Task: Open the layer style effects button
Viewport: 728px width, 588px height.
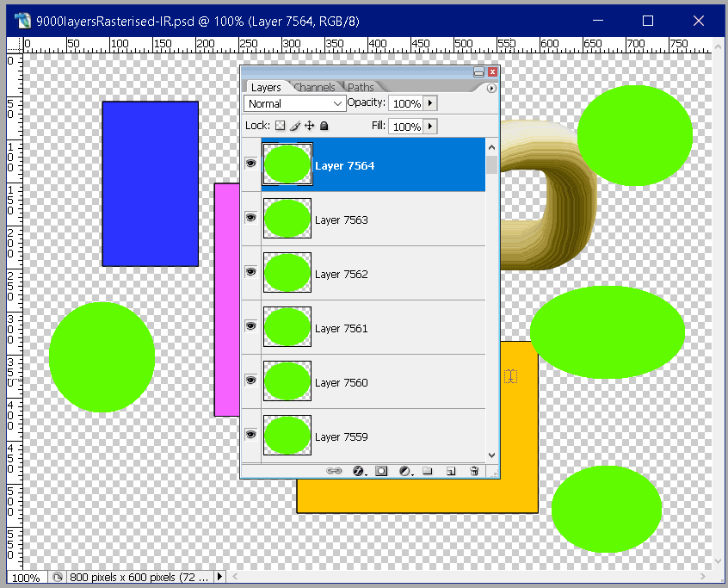Action: point(359,471)
